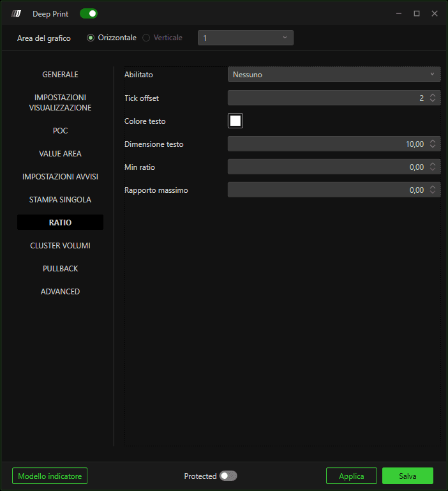
Task: Minimize the Deep Print window
Action: 399,13
